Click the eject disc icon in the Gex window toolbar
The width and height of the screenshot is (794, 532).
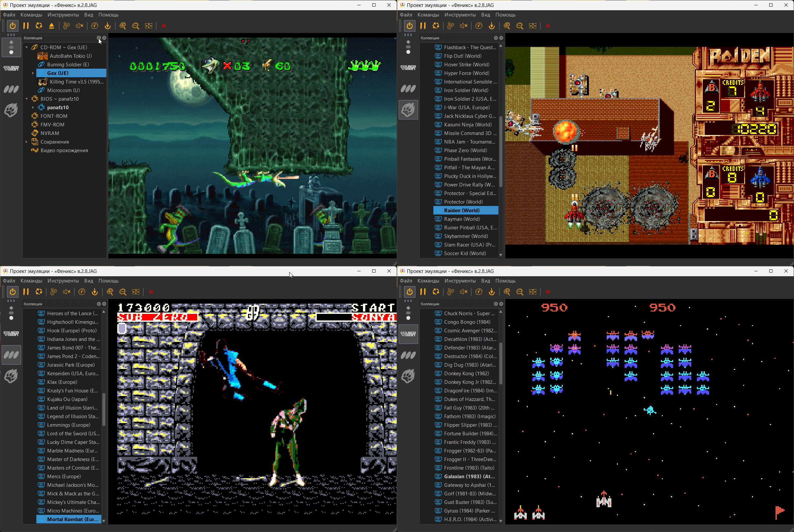(52, 26)
